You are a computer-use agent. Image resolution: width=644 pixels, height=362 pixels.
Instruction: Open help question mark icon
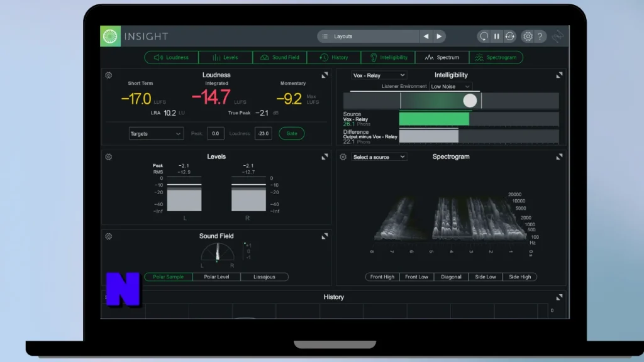pos(540,36)
